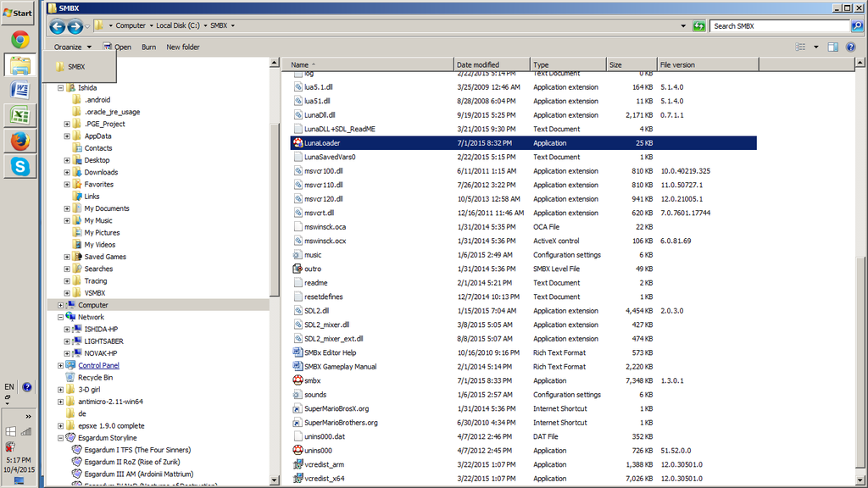
Task: Go forward using the Forward arrow
Action: tap(75, 26)
